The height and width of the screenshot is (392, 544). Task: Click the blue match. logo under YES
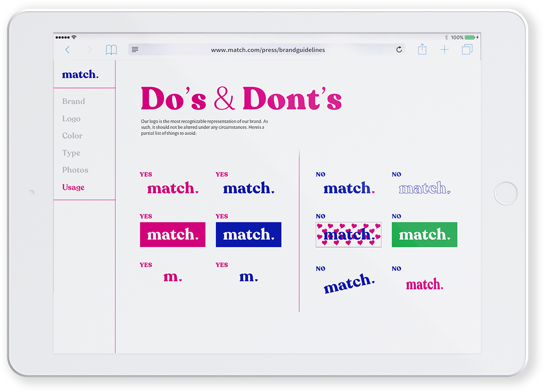pos(248,188)
